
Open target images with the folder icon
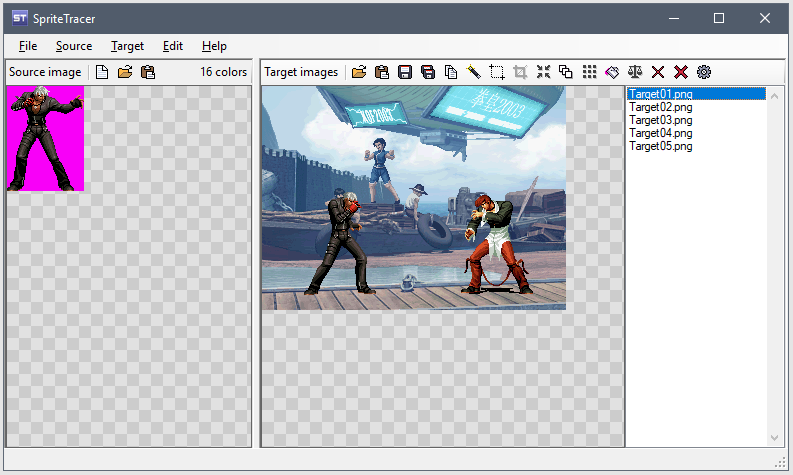[x=359, y=72]
